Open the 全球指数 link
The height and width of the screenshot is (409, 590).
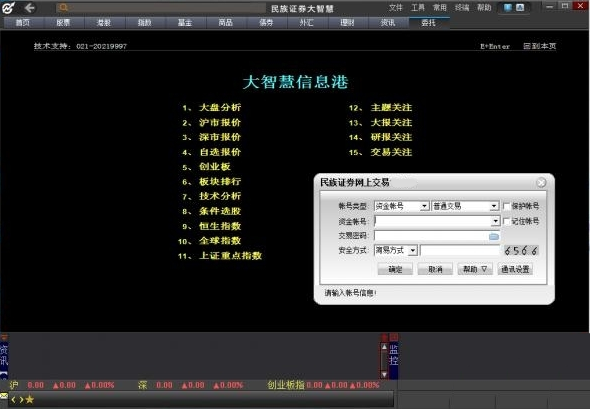click(220, 241)
